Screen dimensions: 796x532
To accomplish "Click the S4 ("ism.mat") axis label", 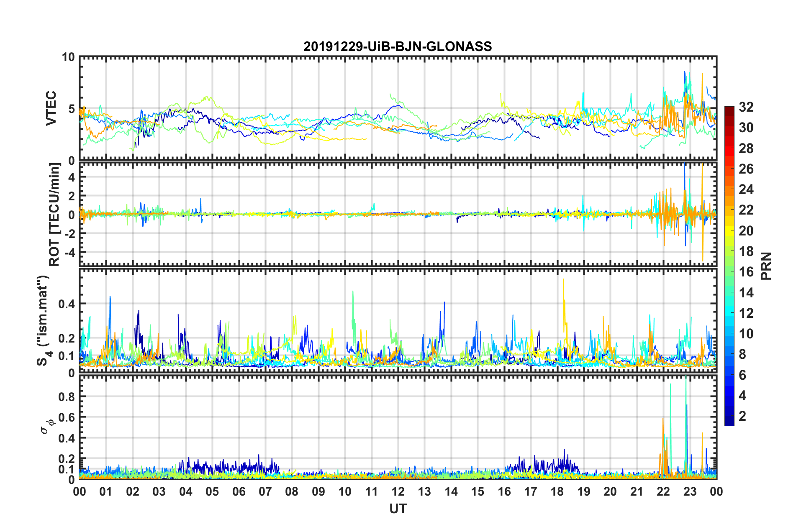I will [x=44, y=321].
